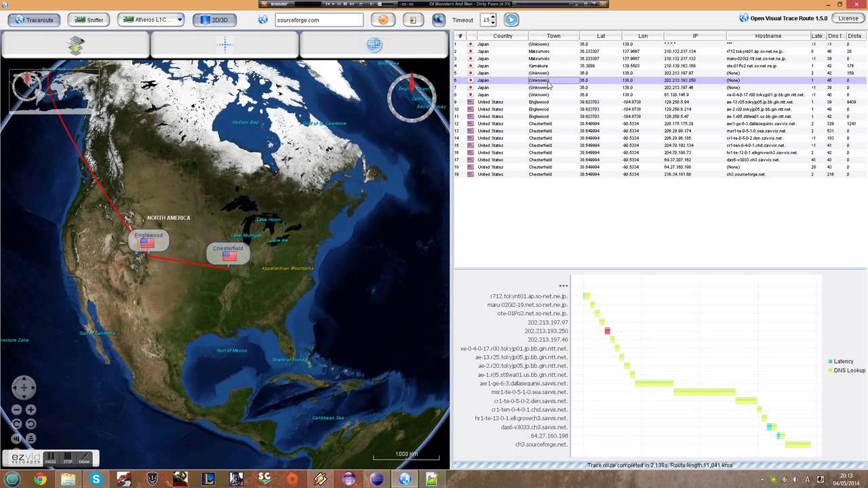Click the red bar for 202.213.193.250 in chart
Viewport: 868px width, 488px height.
[x=608, y=331]
